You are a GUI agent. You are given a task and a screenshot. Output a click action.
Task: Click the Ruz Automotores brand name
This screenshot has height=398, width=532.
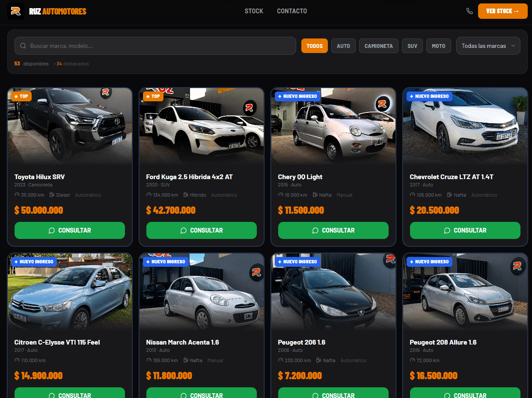(x=58, y=12)
